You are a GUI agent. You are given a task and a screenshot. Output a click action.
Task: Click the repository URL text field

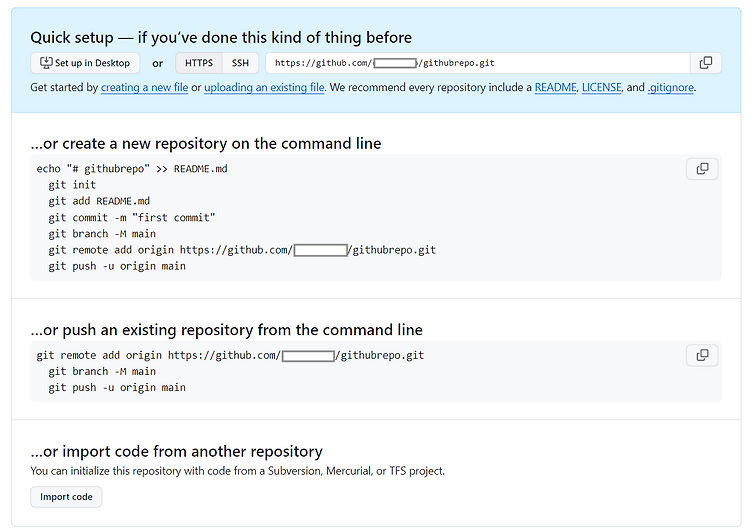pos(478,63)
